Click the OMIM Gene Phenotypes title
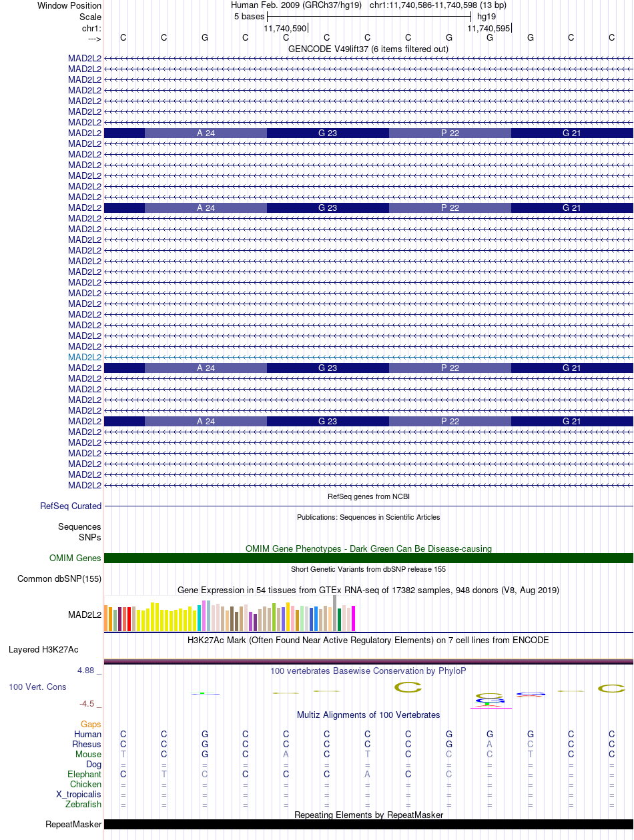The image size is (634, 840). (368, 548)
